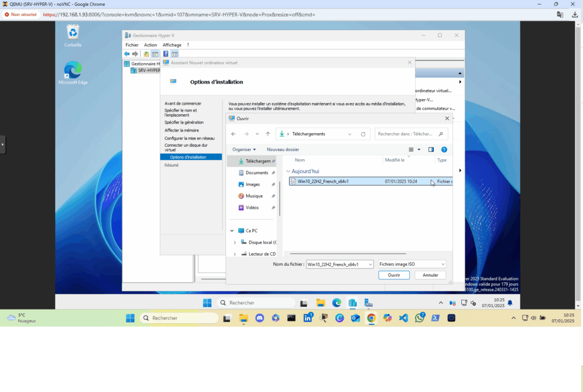The image size is (583, 392).
Task: Open Outlook from the host taskbar
Action: tap(355, 318)
